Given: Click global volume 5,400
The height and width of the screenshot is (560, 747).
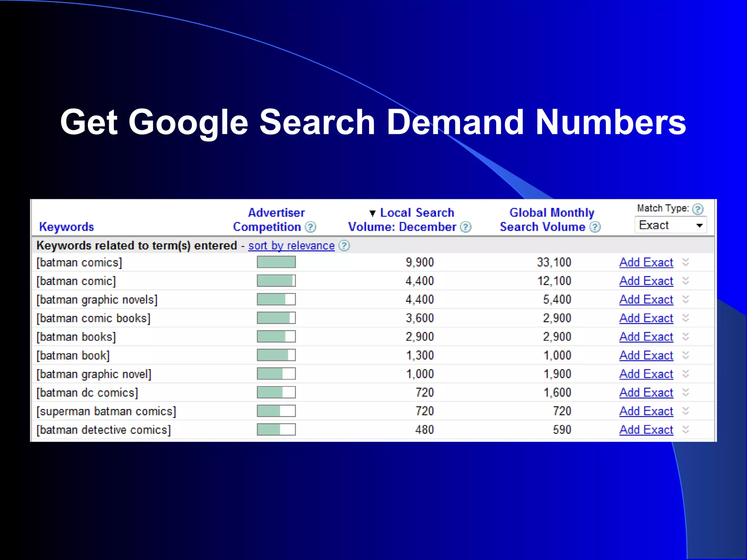Looking at the screenshot, I should tap(557, 300).
